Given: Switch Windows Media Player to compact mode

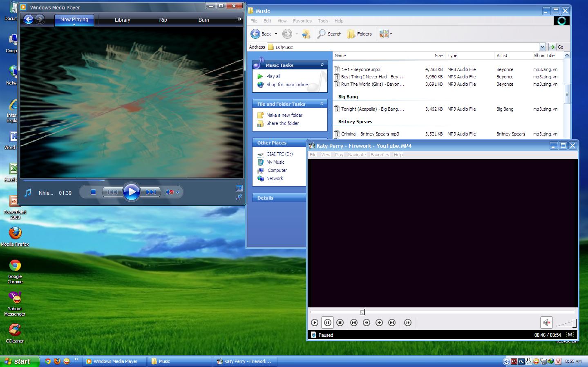Looking at the screenshot, I should [239, 197].
